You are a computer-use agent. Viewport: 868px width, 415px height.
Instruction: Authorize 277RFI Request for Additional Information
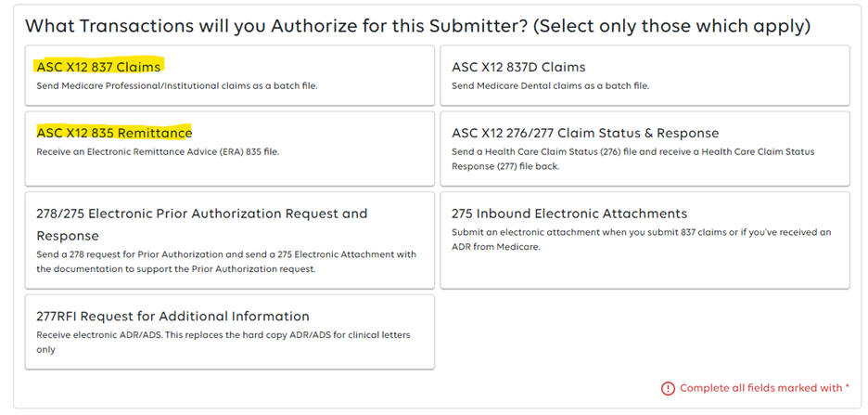[x=229, y=331]
